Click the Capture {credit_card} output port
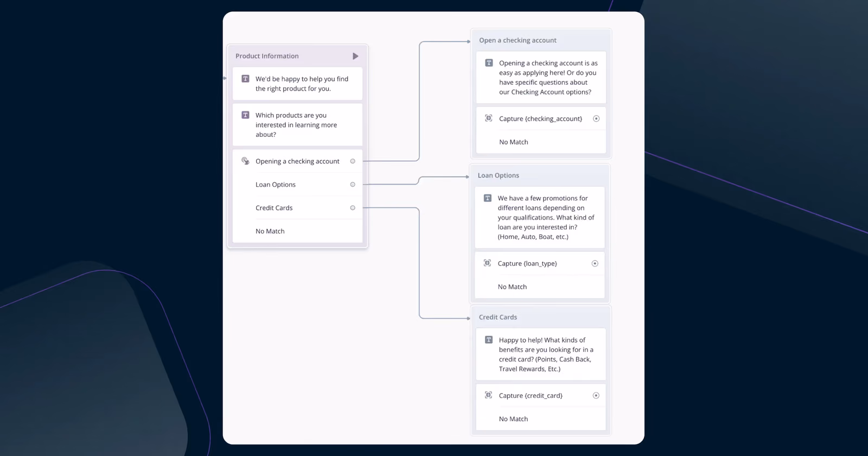The height and width of the screenshot is (456, 868). coord(596,396)
